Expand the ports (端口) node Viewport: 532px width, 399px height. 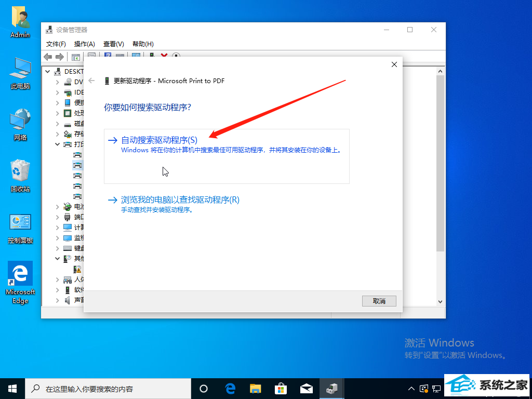pos(58,217)
